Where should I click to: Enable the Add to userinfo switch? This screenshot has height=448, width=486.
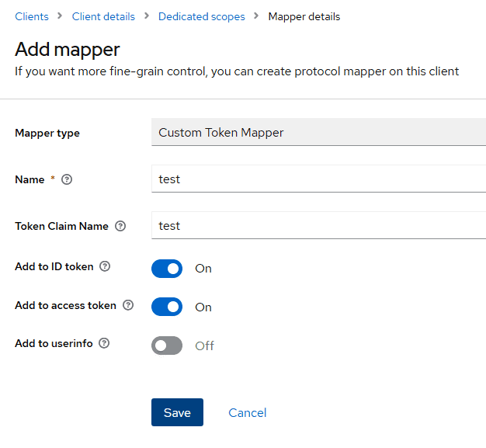(167, 346)
